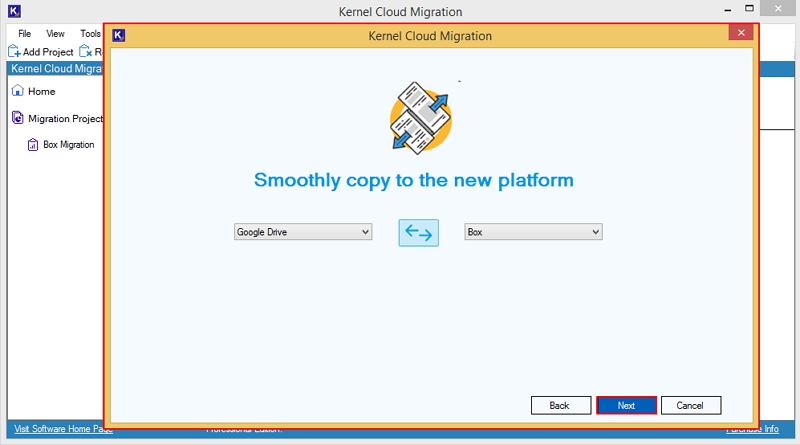
Task: Open the Purchase Info link
Action: [753, 429]
